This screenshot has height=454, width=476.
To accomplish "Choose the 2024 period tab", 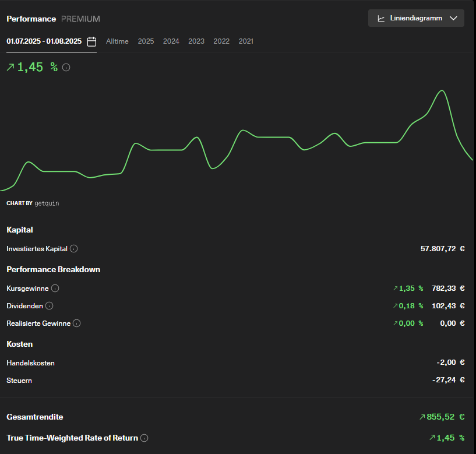I will pyautogui.click(x=171, y=41).
